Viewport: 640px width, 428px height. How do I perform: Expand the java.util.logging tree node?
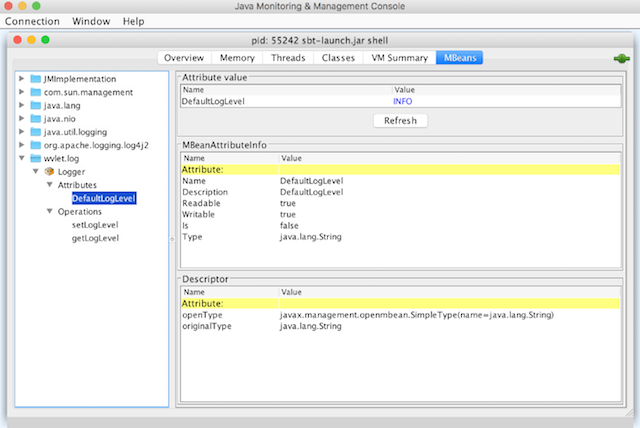pyautogui.click(x=22, y=131)
